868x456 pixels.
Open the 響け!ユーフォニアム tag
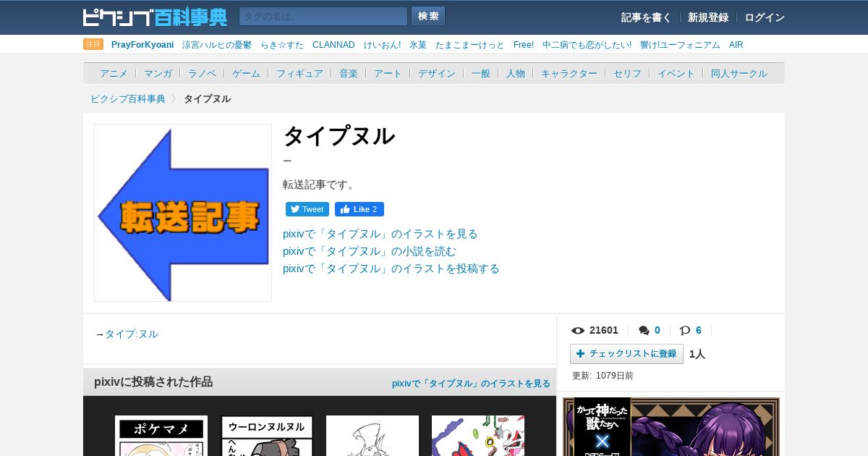coord(680,45)
